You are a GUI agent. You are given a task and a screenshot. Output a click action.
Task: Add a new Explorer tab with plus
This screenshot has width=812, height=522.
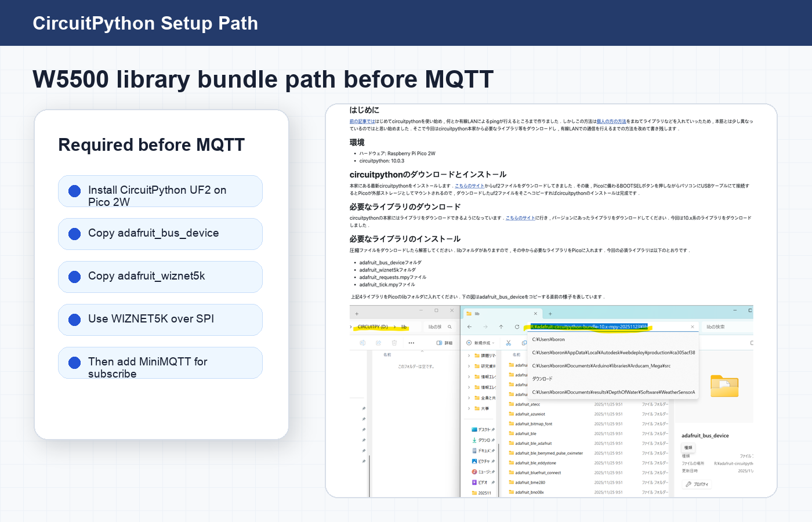click(550, 314)
